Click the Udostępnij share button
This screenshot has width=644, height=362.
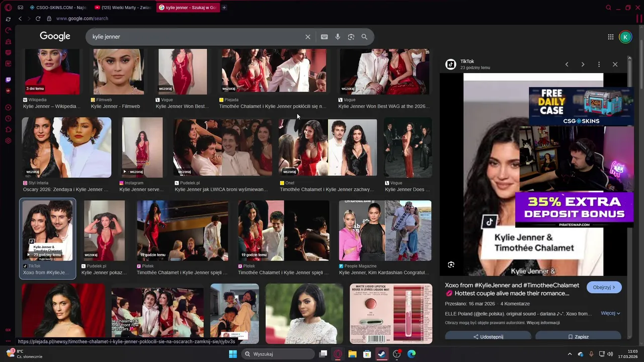[x=488, y=337]
